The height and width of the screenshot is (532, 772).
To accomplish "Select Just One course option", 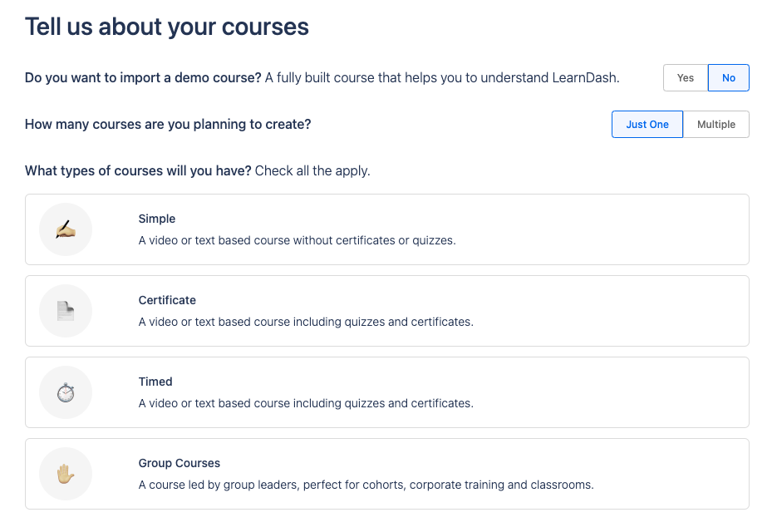I will [647, 125].
